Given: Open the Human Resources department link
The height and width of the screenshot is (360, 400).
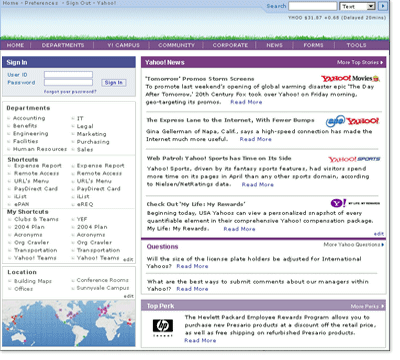Looking at the screenshot, I should pos(40,149).
